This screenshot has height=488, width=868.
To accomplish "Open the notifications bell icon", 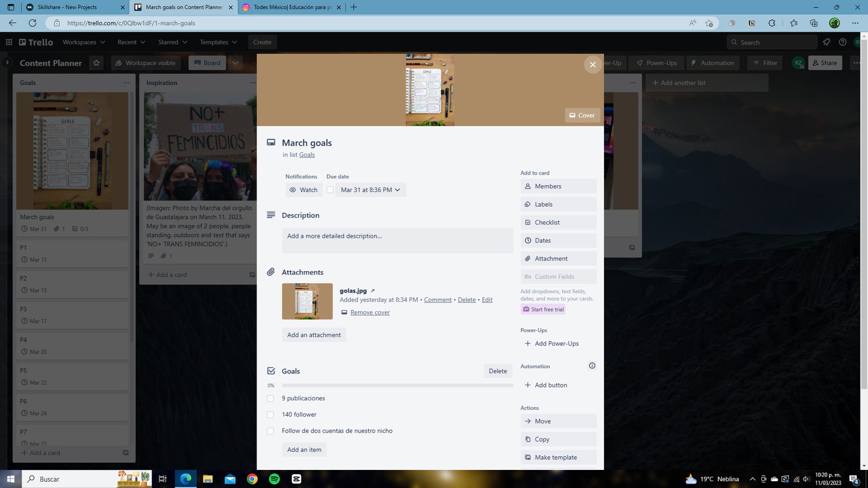I will (x=826, y=42).
